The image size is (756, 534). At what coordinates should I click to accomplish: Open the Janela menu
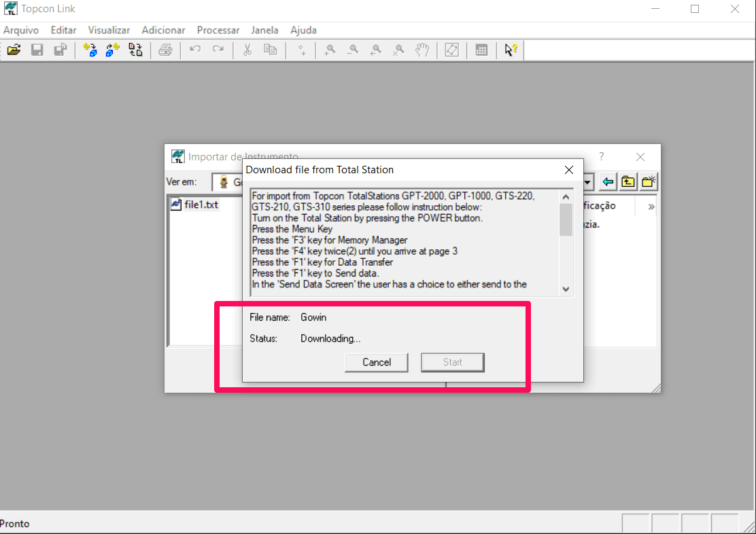pos(264,30)
